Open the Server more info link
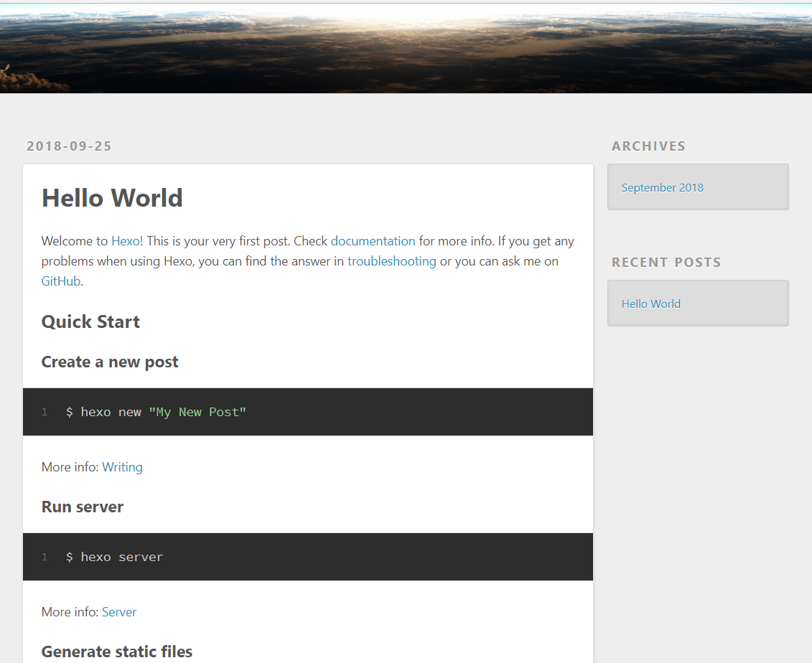 (119, 612)
